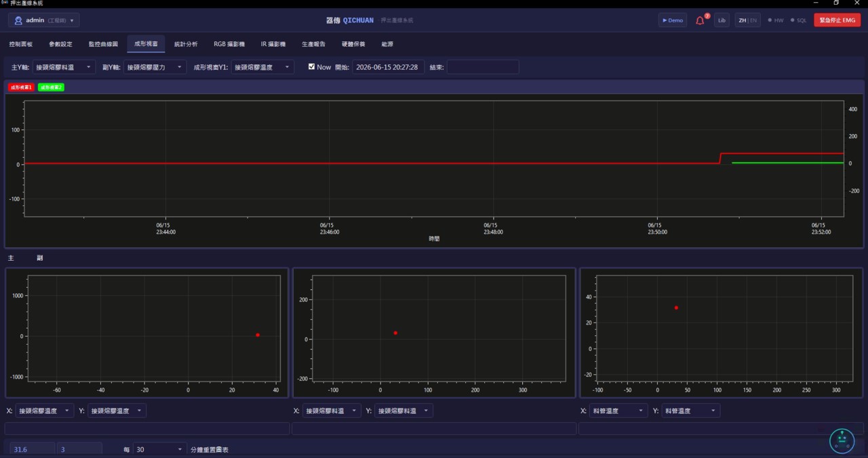Expand the 主Y軸 dropdown
The height and width of the screenshot is (458, 868).
pos(64,67)
